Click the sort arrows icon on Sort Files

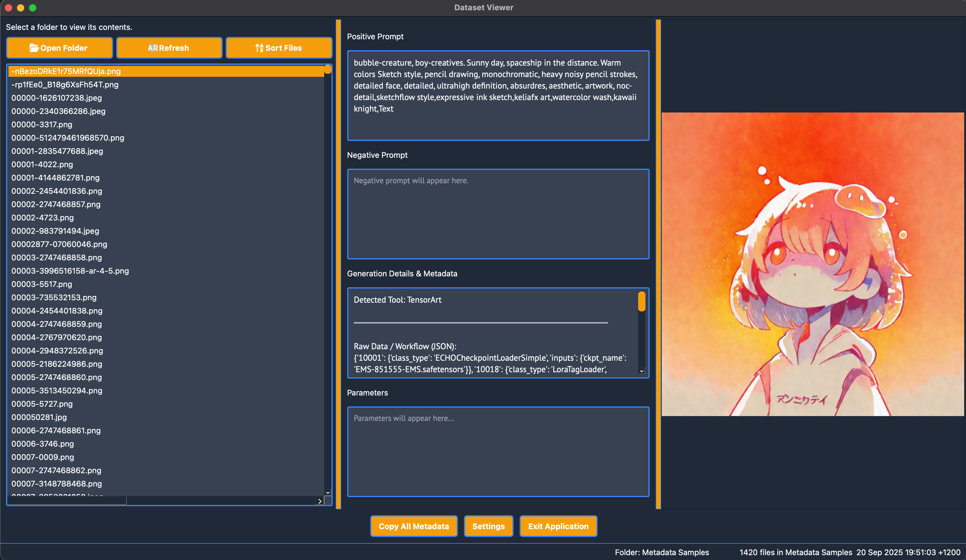pos(259,48)
